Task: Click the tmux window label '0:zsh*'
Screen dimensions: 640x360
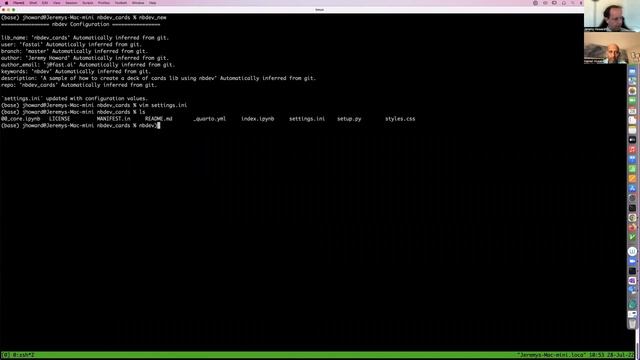Action: (23, 355)
